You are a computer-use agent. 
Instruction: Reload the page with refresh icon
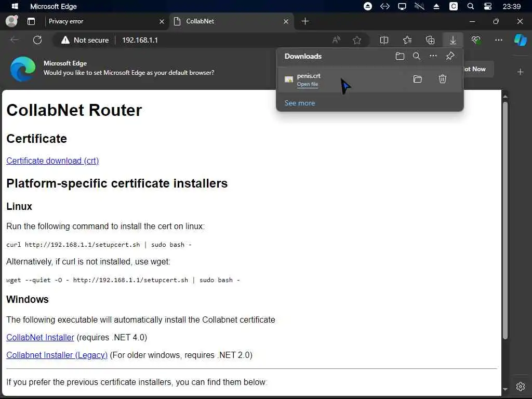37,40
